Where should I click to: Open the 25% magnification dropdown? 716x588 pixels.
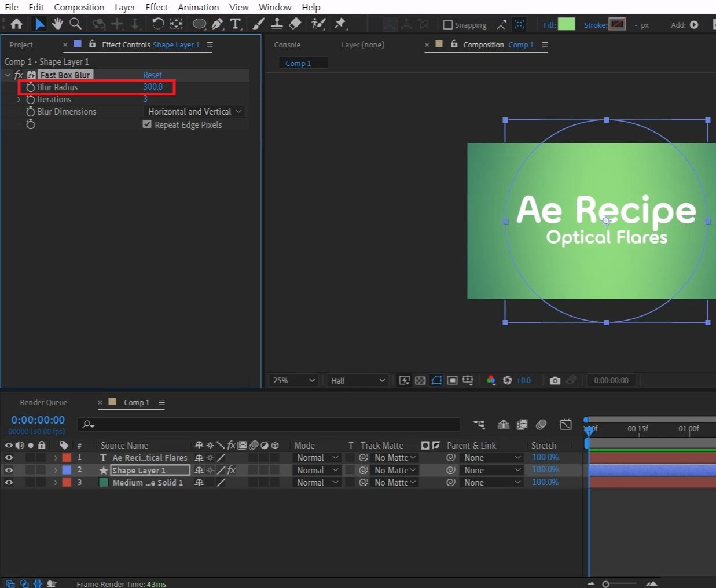pyautogui.click(x=294, y=380)
